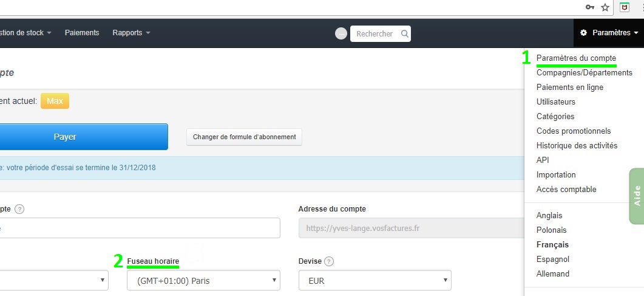Switch language to Polonais
This screenshot has width=644, height=296.
(551, 230)
